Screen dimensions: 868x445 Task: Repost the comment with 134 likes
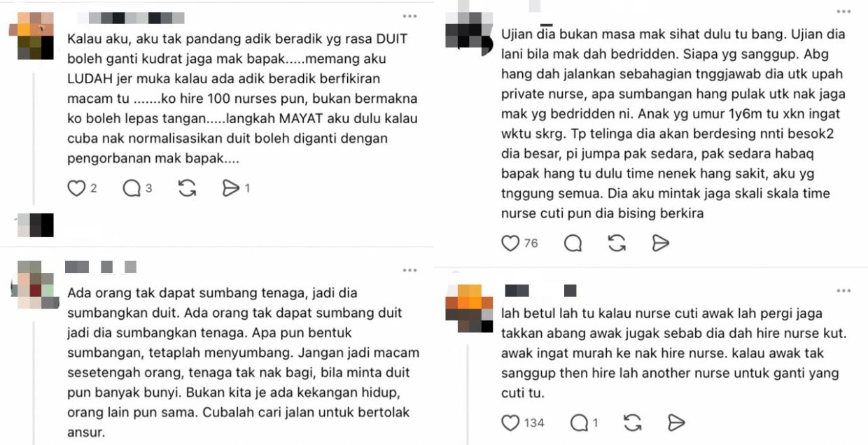coord(632,423)
